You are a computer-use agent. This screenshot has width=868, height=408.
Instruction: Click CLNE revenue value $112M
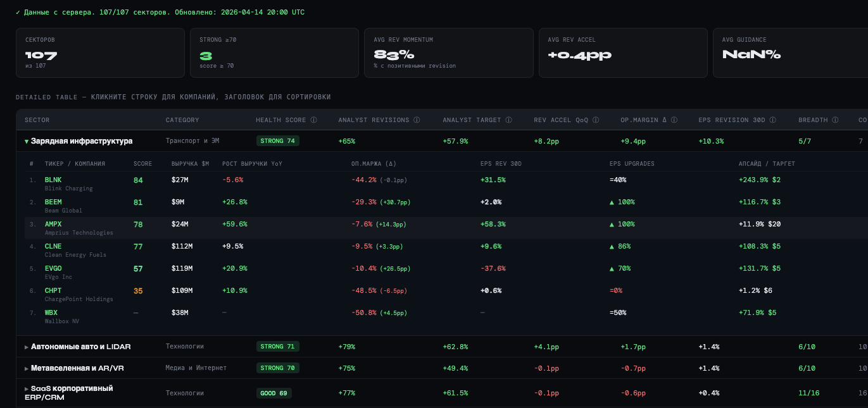click(182, 246)
